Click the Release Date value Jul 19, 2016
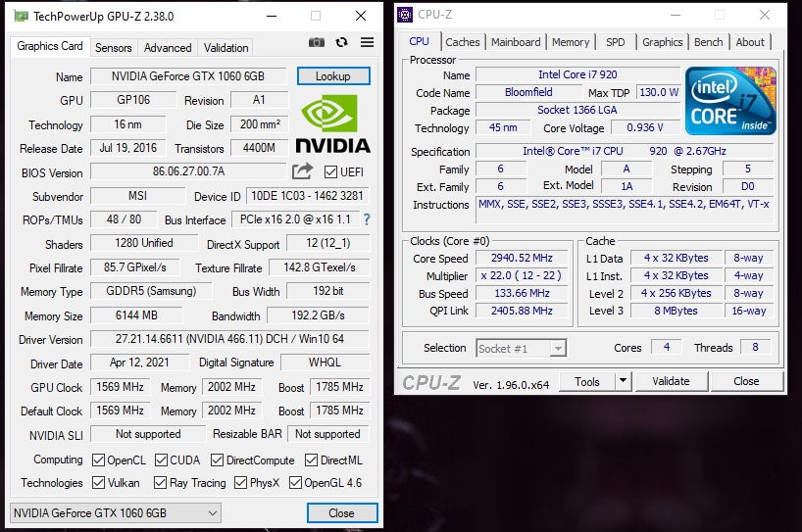802x532 pixels. [x=127, y=148]
